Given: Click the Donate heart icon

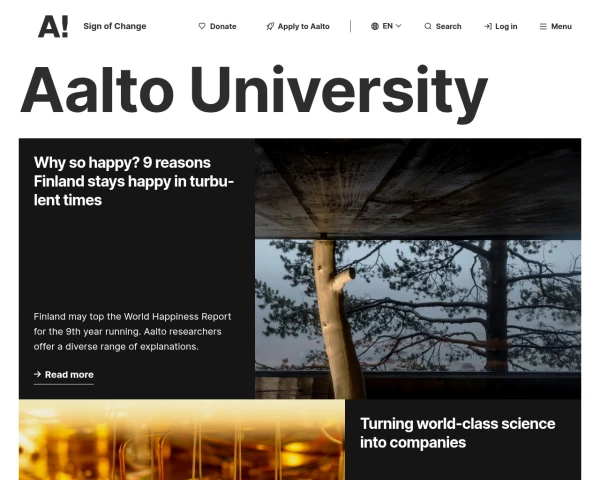Looking at the screenshot, I should click(202, 26).
